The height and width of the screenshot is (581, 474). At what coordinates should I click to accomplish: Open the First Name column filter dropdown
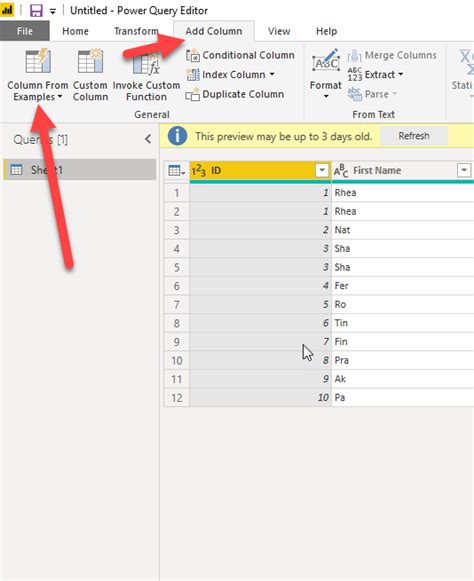[x=464, y=170]
